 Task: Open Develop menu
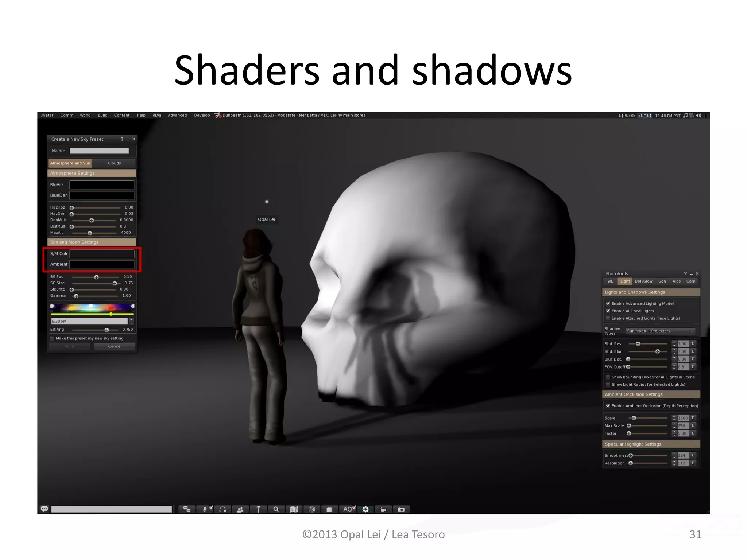pos(202,115)
